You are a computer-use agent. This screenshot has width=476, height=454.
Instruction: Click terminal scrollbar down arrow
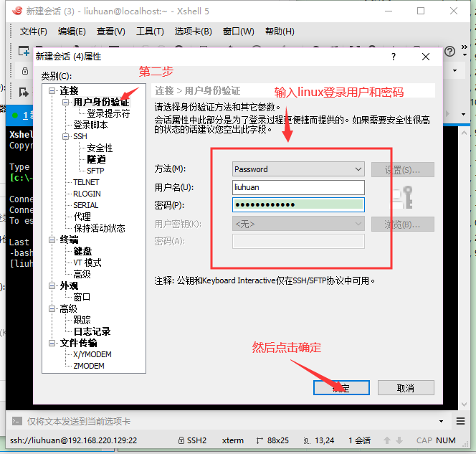click(464, 405)
